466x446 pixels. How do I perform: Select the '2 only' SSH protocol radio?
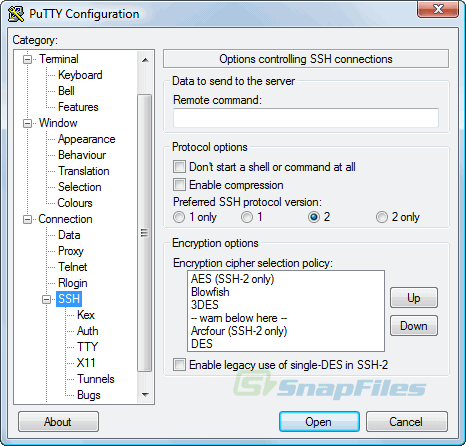(x=382, y=217)
